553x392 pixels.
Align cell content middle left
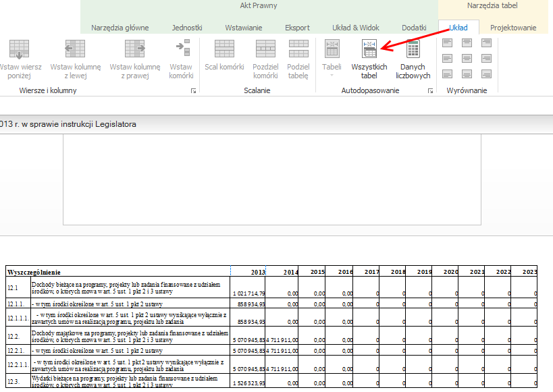tap(447, 58)
